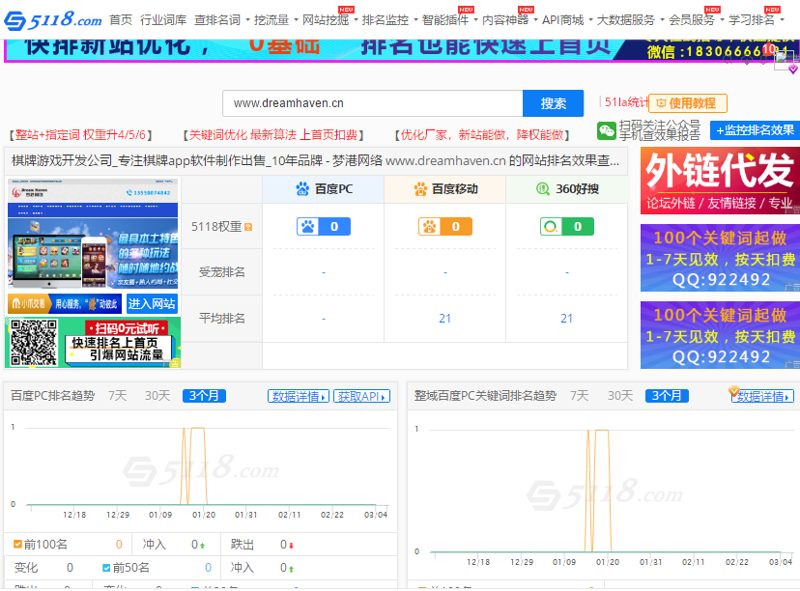800x591 pixels.
Task: Click the +监控排名效果 button
Action: coord(755,131)
